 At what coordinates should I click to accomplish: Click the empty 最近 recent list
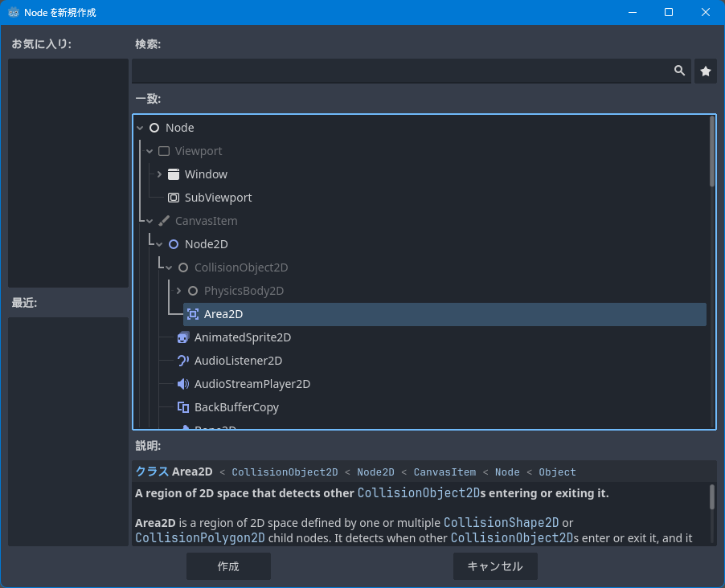[x=68, y=431]
